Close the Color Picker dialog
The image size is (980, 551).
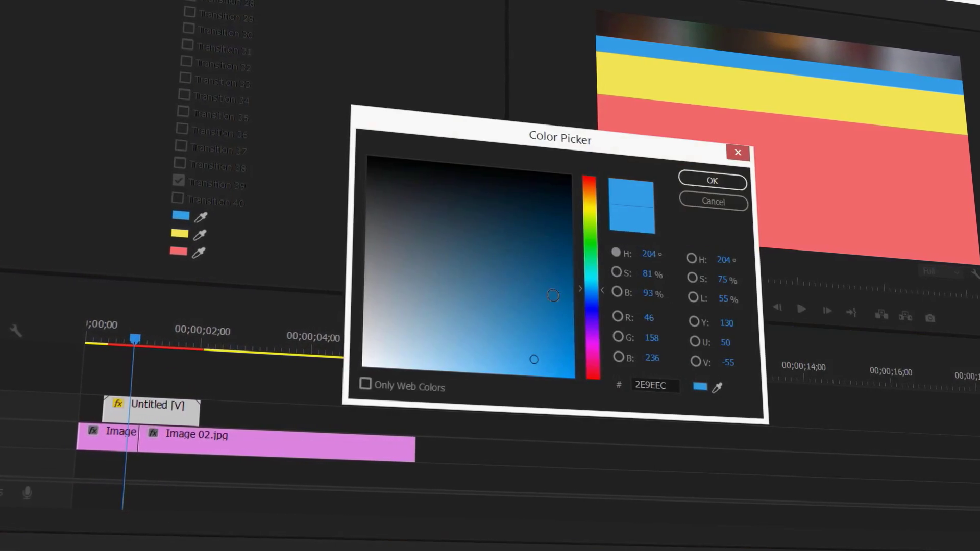[738, 152]
